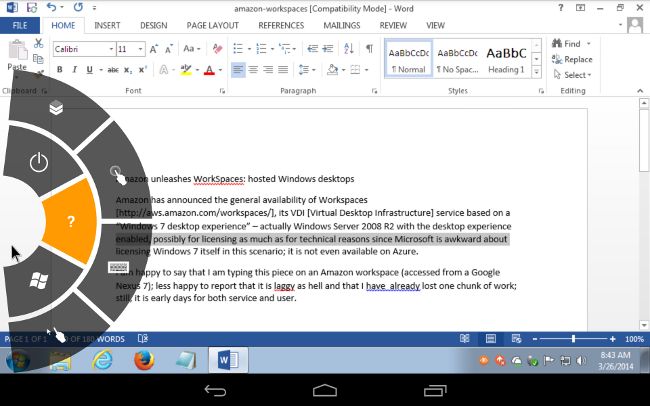Open Change Case dropdown
Viewport: 650px width, 406px height.
[x=192, y=49]
